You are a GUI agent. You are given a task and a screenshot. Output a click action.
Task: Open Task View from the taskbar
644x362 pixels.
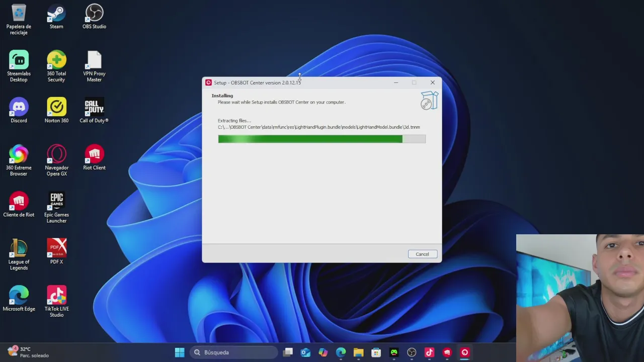click(288, 352)
